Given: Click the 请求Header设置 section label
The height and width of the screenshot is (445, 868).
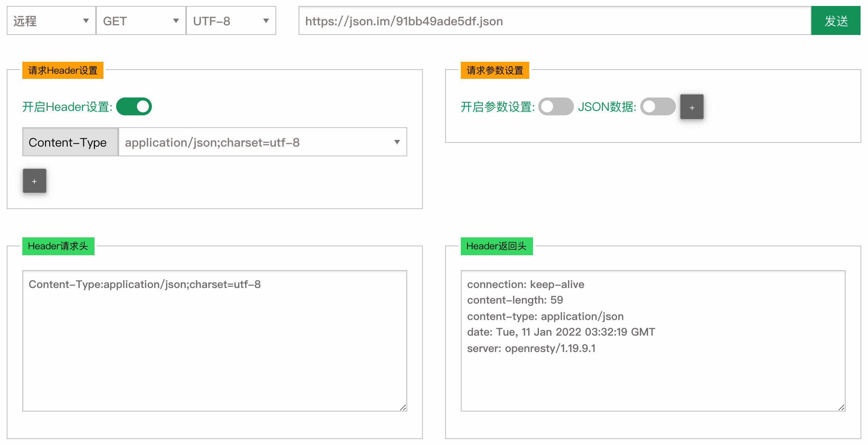Looking at the screenshot, I should pos(63,70).
